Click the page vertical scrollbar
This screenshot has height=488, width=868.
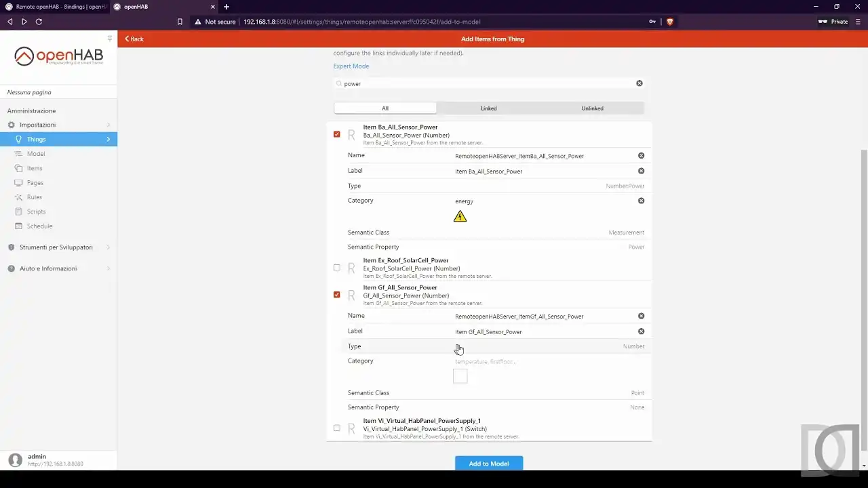(x=864, y=299)
